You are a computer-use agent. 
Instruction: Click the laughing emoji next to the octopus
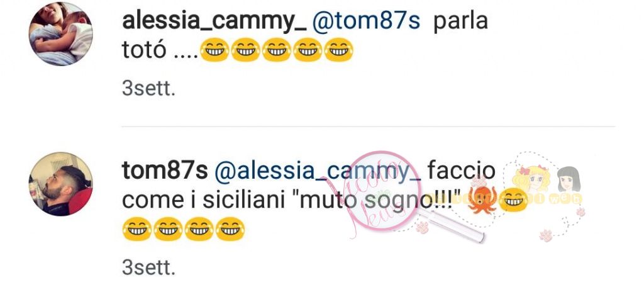(x=513, y=200)
